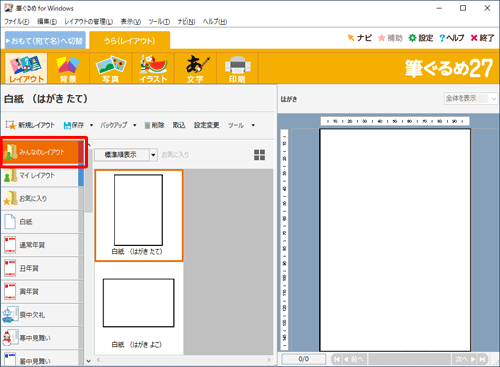500x367 pixels.
Task: Click the お気に入り link beside sort dropdown
Action: coord(175,155)
